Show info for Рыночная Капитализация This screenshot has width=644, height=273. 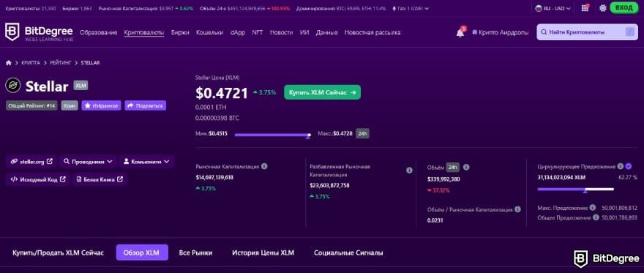coord(264,167)
